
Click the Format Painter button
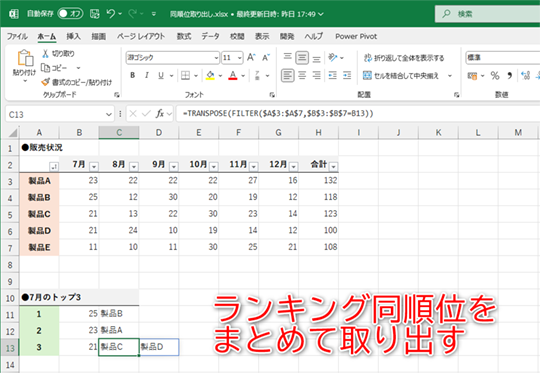coord(76,82)
